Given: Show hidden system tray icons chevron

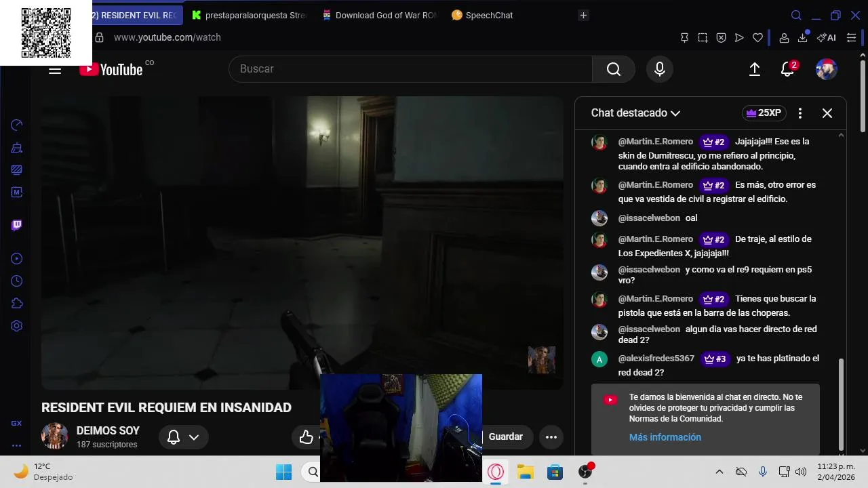Looking at the screenshot, I should [719, 472].
